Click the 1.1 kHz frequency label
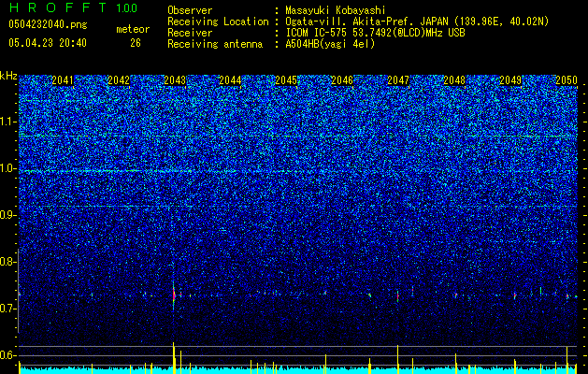The image size is (588, 374). pyautogui.click(x=7, y=122)
